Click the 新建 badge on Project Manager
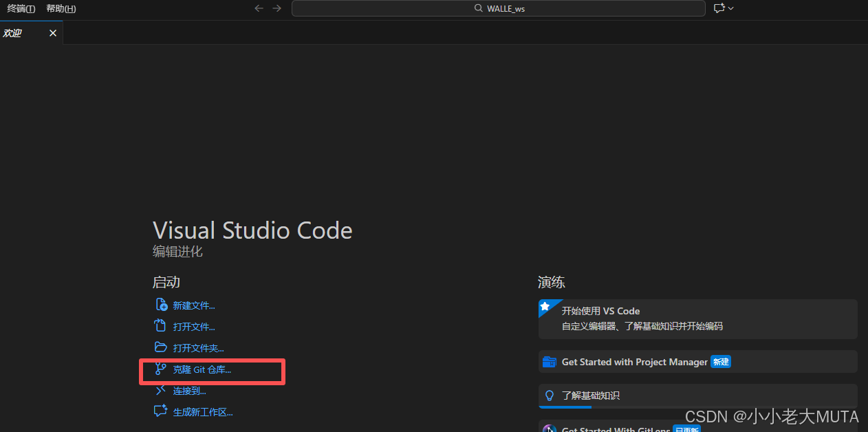 (721, 361)
